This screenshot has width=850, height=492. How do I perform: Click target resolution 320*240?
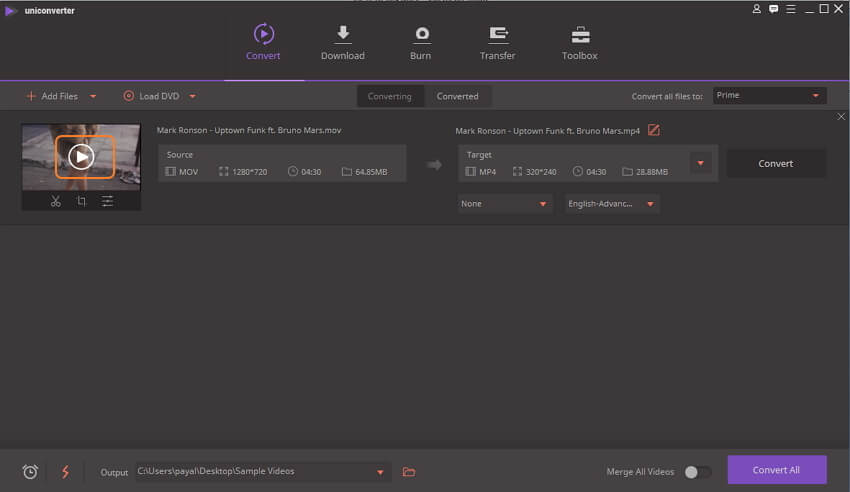tap(541, 172)
